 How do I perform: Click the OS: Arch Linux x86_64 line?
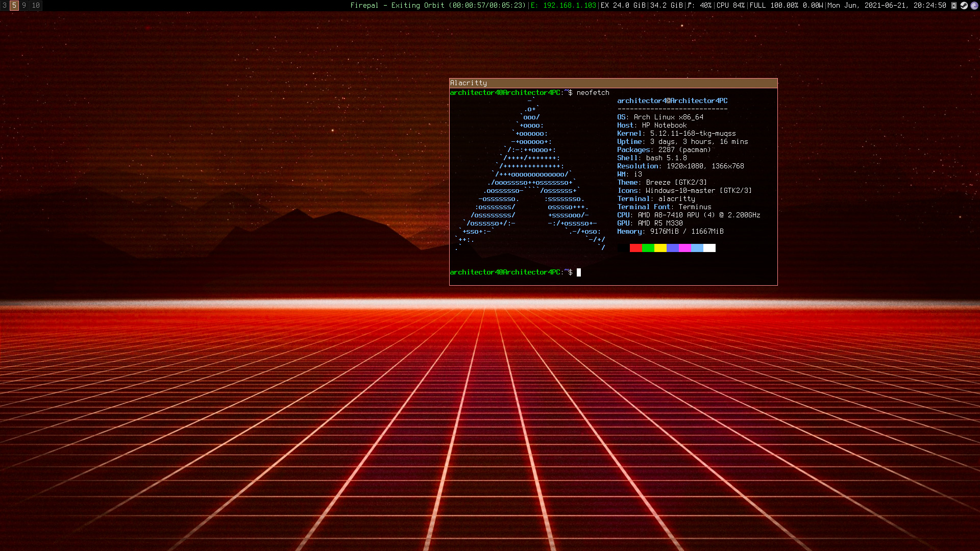point(660,117)
